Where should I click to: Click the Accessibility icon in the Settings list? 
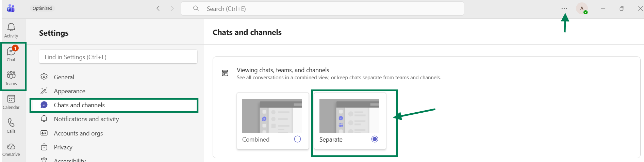pyautogui.click(x=44, y=160)
